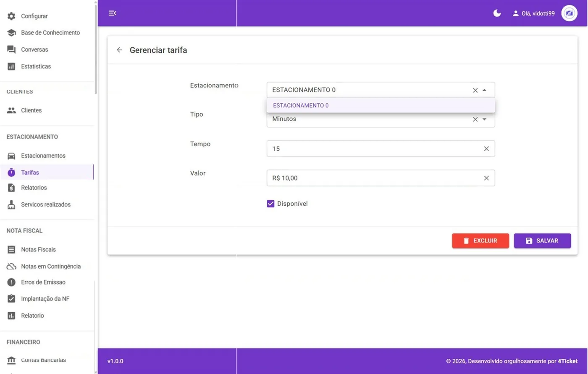
Task: Click the Erros de Emissao alert icon
Action: (x=11, y=282)
